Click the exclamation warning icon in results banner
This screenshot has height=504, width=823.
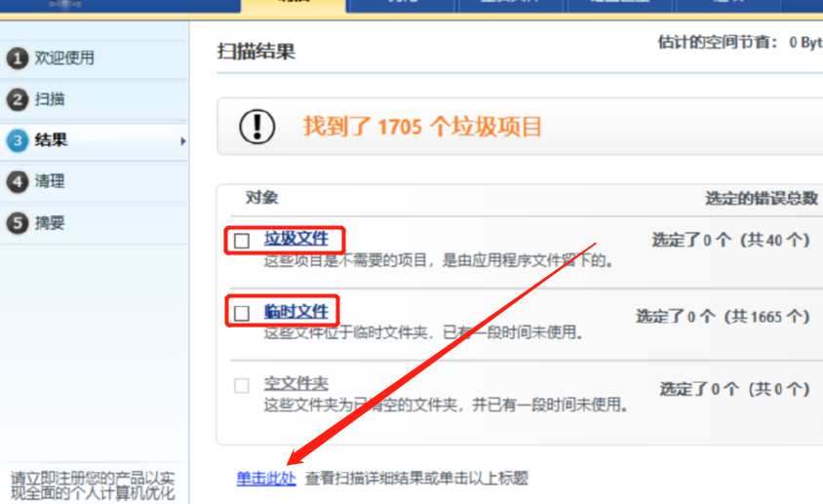pyautogui.click(x=257, y=127)
